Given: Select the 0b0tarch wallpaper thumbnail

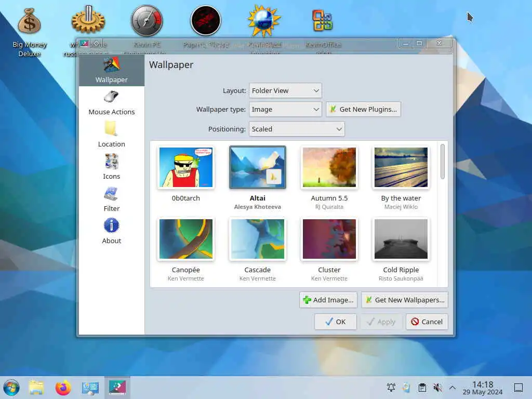Looking at the screenshot, I should tap(186, 167).
